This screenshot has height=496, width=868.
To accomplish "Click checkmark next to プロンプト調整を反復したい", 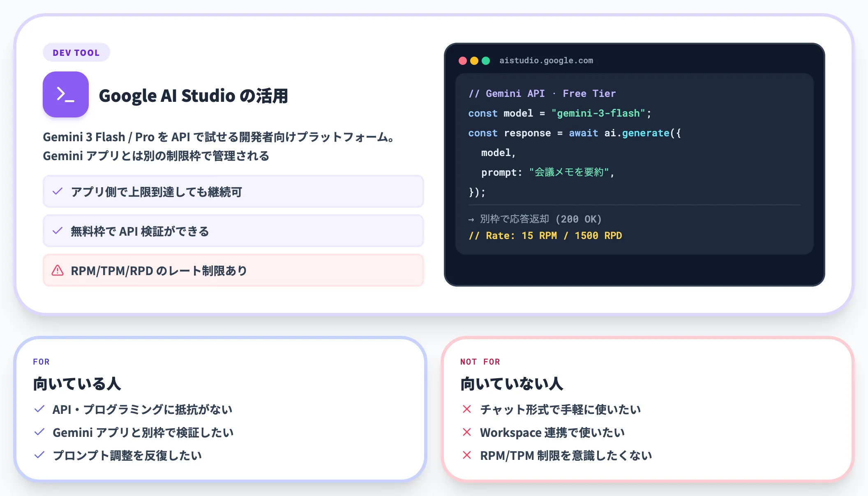I will point(39,455).
